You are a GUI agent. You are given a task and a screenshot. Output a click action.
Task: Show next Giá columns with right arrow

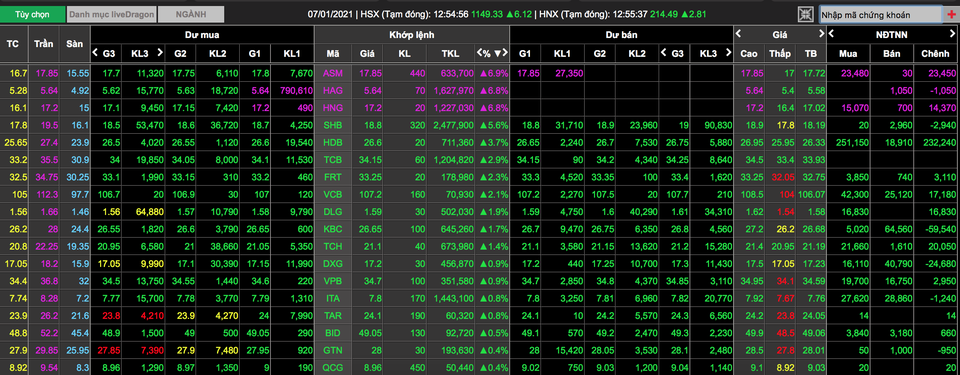click(x=821, y=34)
